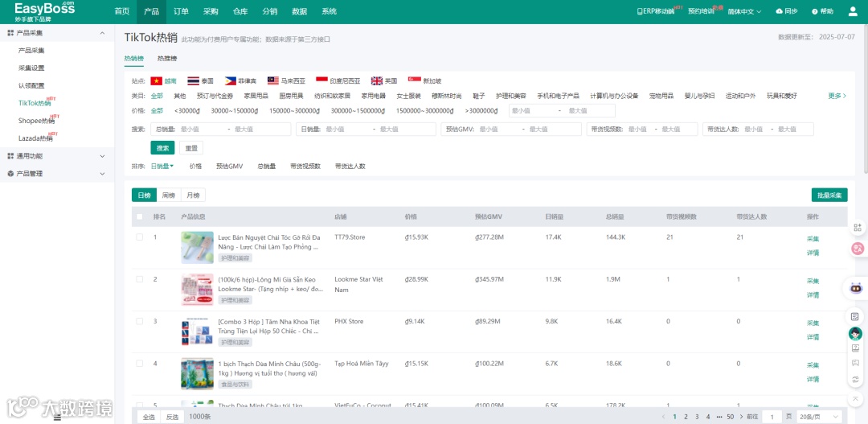Screen dimensions: 868x424
Task: Go to the previous page arrow
Action: (x=663, y=416)
